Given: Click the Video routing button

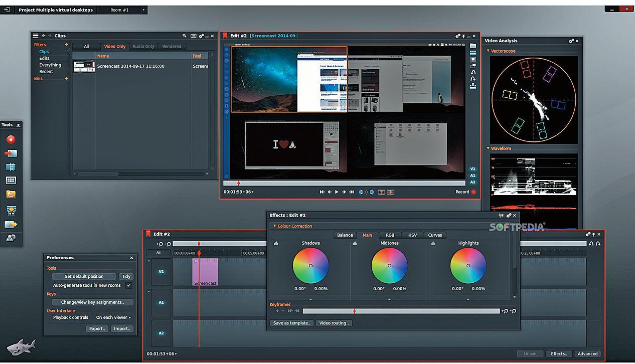Looking at the screenshot, I should click(334, 323).
